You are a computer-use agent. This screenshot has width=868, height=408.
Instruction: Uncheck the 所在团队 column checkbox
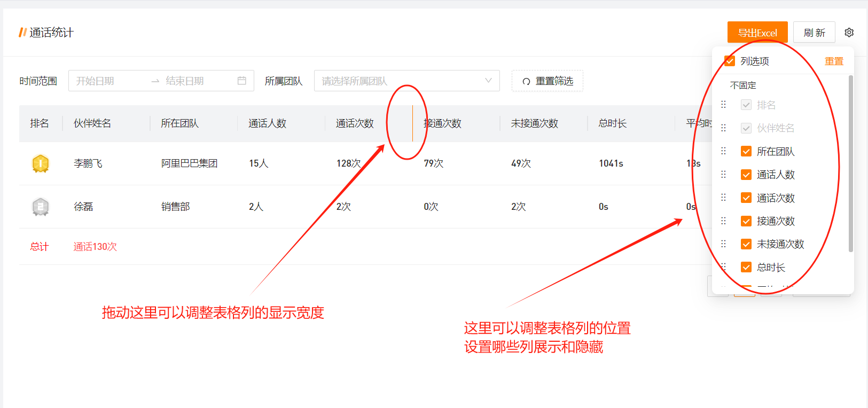746,152
